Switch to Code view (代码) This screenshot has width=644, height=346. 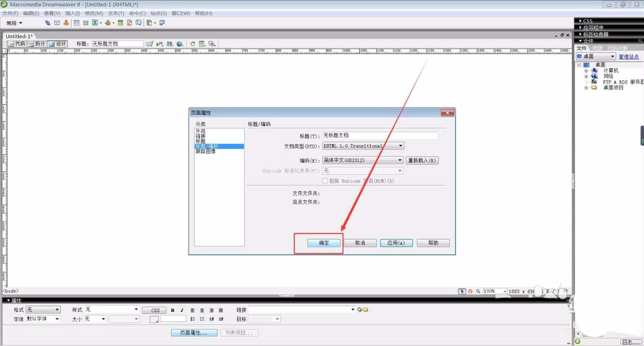click(x=17, y=44)
